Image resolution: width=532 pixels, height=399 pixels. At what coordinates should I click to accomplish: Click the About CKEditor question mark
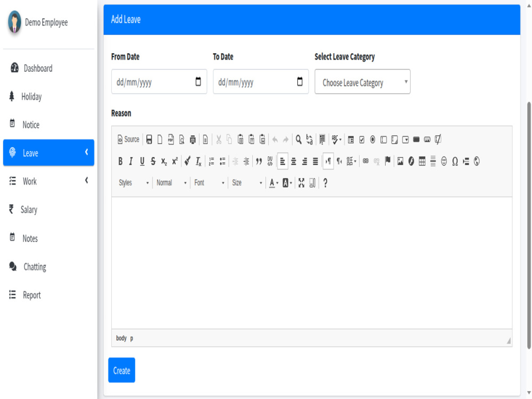325,183
